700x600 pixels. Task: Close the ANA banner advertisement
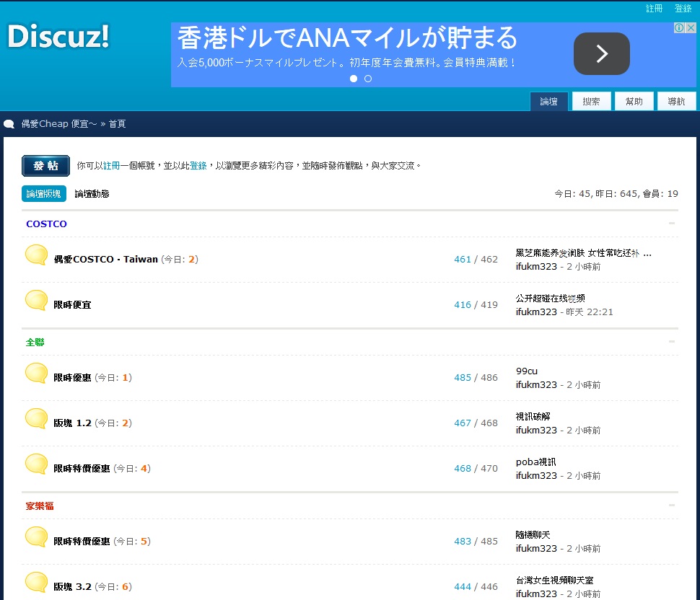point(691,27)
